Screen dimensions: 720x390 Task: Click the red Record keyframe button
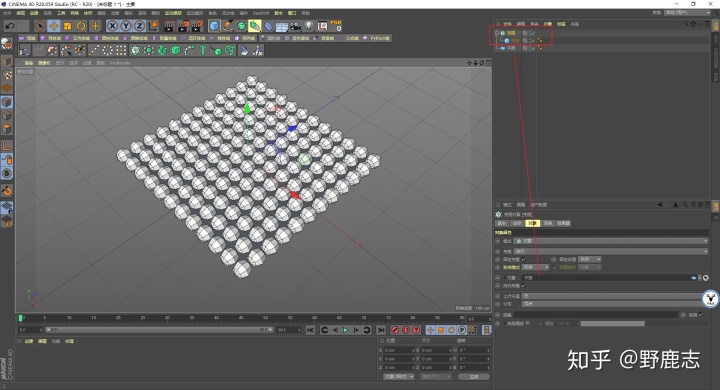point(395,330)
